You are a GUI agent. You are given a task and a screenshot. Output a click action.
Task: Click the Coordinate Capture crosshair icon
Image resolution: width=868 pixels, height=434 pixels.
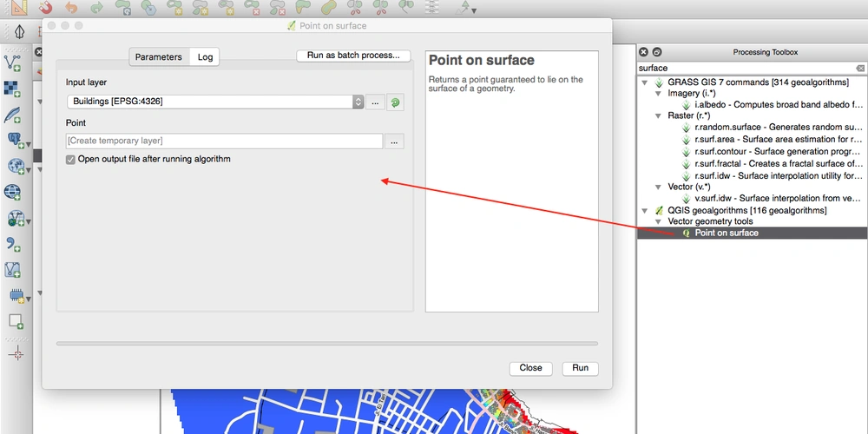click(16, 353)
